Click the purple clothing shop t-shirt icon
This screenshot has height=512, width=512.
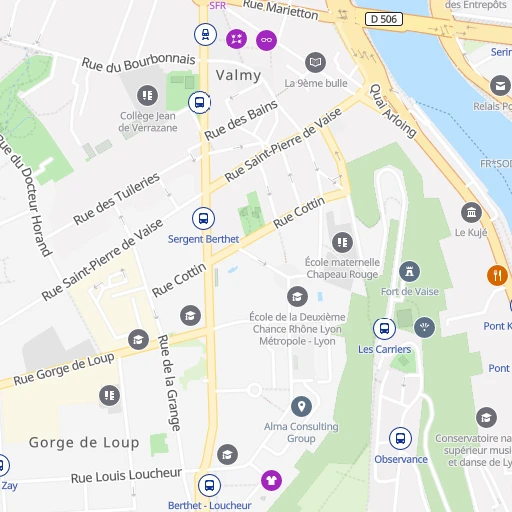point(271,481)
